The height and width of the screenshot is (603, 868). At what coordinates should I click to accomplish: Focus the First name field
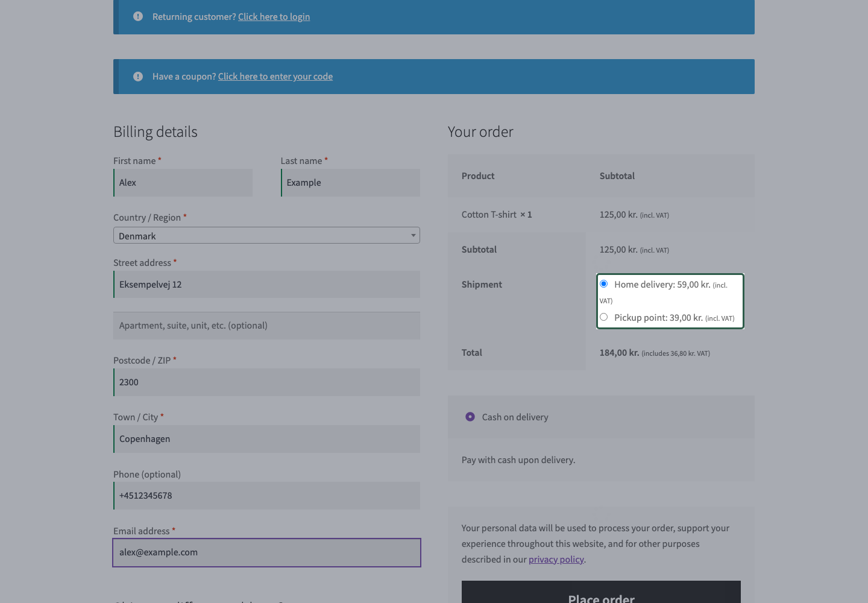[x=183, y=183]
